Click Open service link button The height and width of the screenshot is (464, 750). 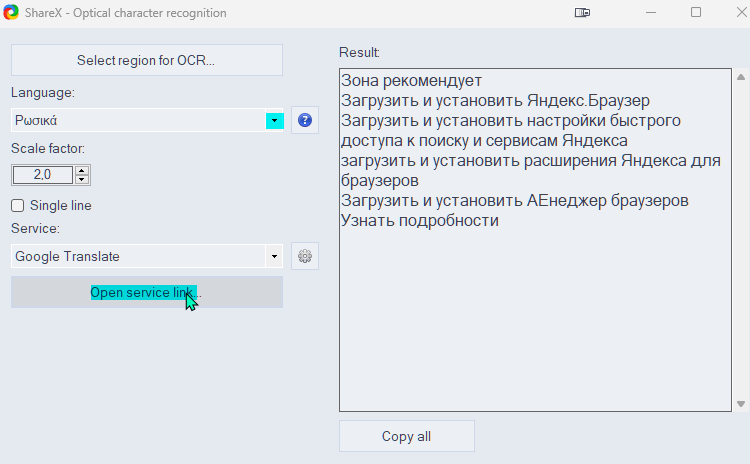146,292
